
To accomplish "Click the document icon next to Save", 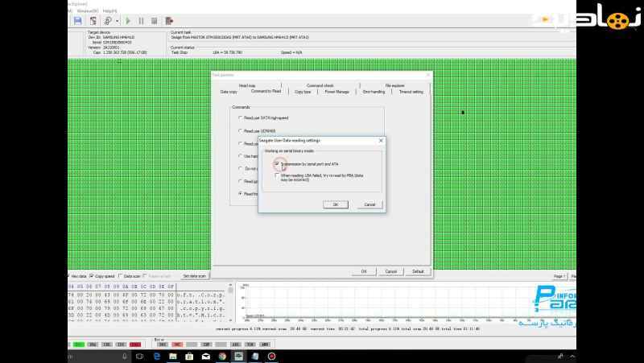I will 93,21.
